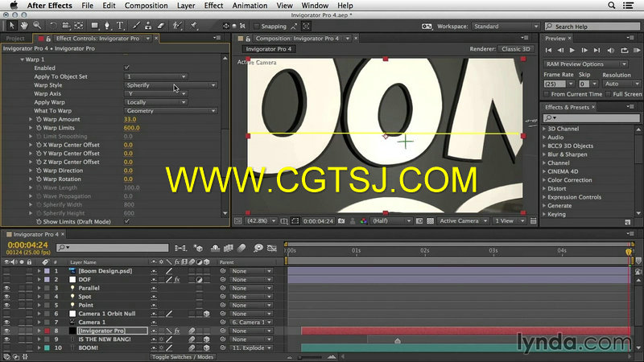644x362 pixels.
Task: Select the Eraser tool
Action: tap(160, 26)
